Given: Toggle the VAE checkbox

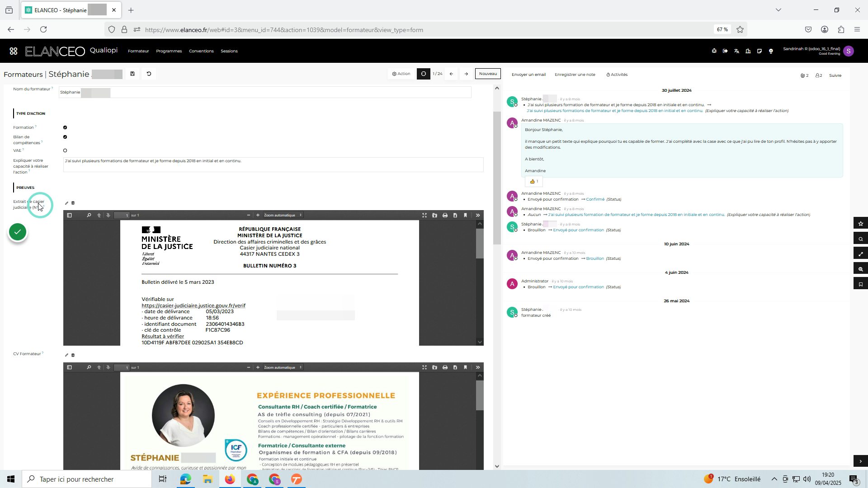Looking at the screenshot, I should [65, 150].
